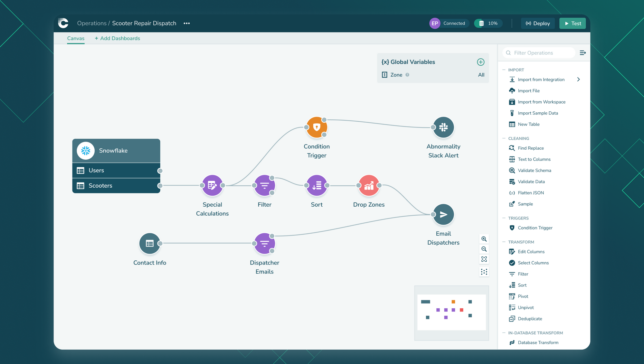Viewport: 644px width, 364px height.
Task: Click the Special Calculations node
Action: (x=212, y=185)
